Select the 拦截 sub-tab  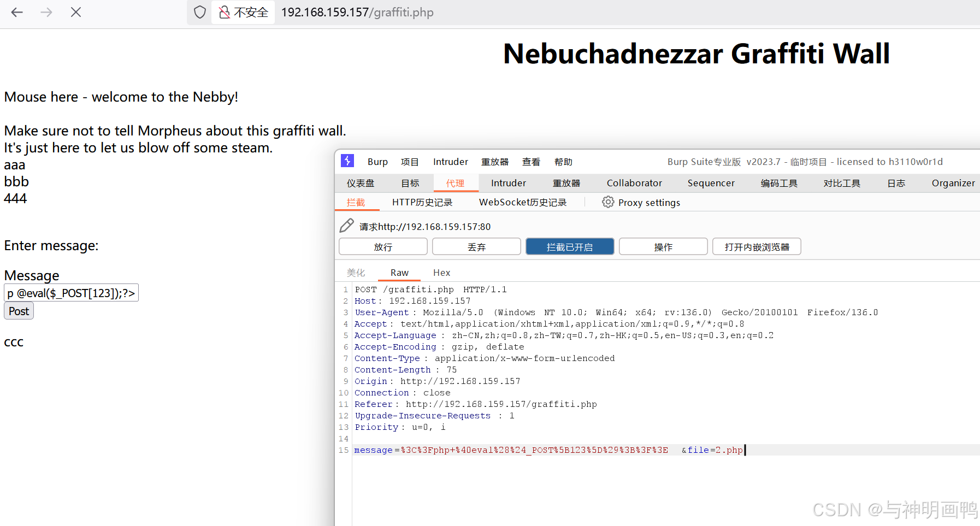[x=356, y=203]
